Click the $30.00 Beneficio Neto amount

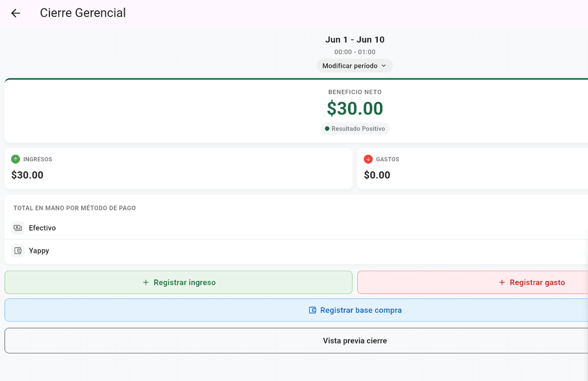pos(355,108)
